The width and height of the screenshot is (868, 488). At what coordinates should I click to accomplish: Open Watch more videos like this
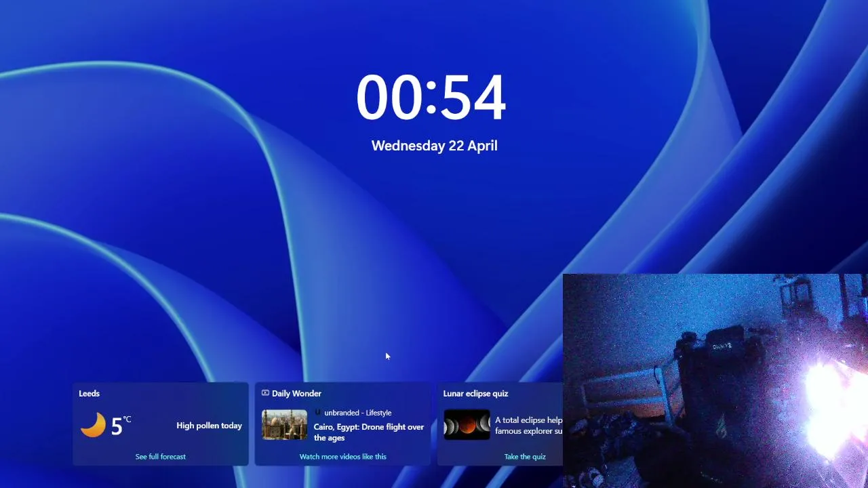click(x=343, y=457)
